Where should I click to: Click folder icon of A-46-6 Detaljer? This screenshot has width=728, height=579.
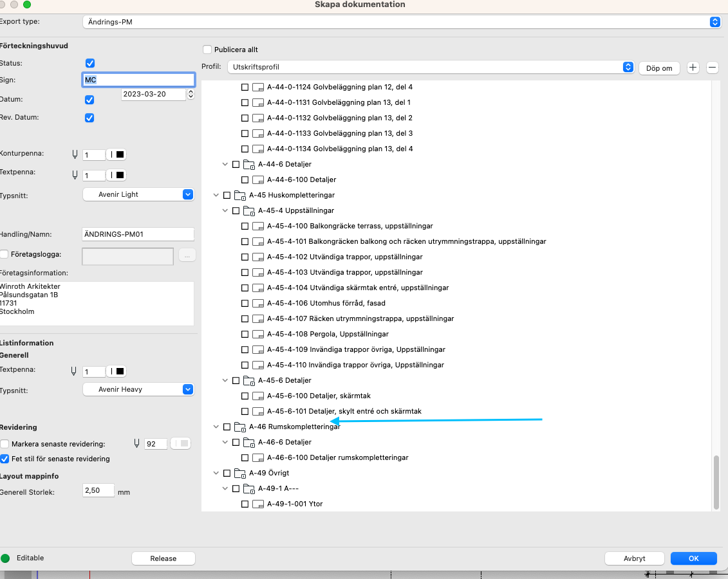coord(249,442)
